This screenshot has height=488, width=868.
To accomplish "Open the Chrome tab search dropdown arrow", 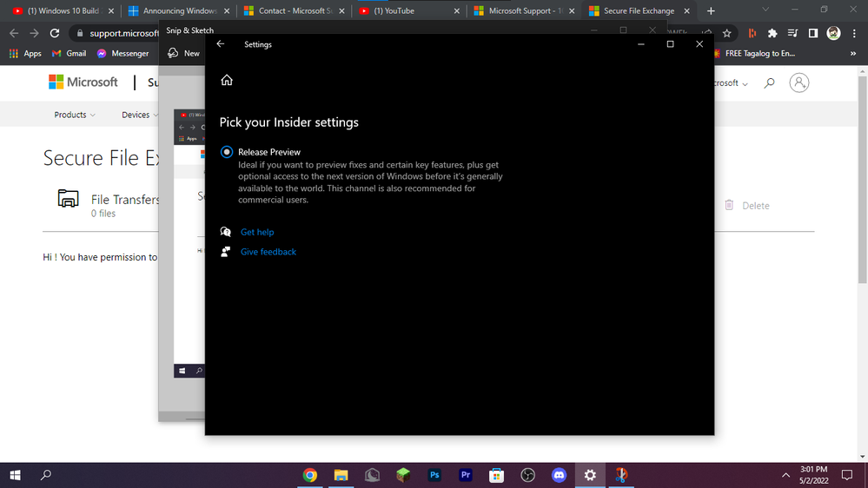I will (765, 10).
